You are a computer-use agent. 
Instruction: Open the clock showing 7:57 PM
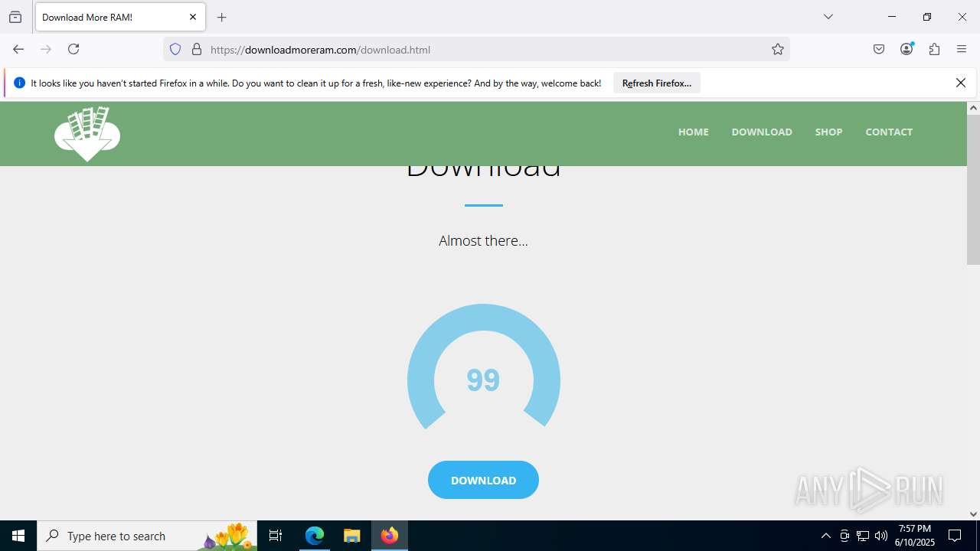point(915,536)
